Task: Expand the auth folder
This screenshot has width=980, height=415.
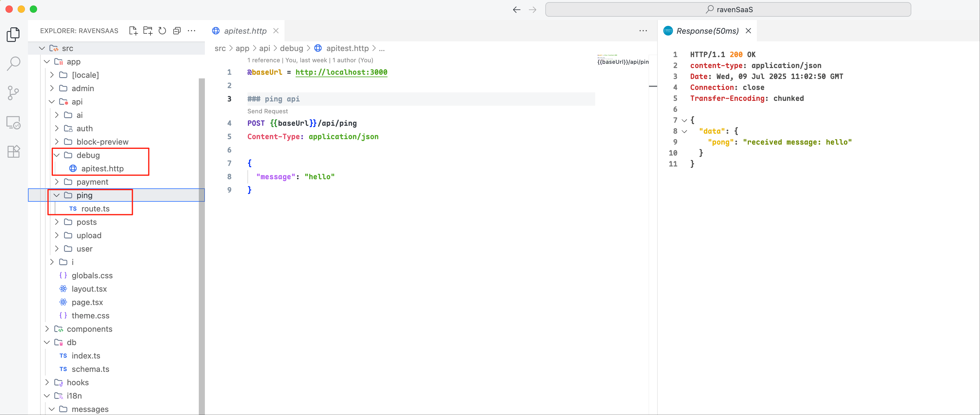Action: tap(57, 129)
